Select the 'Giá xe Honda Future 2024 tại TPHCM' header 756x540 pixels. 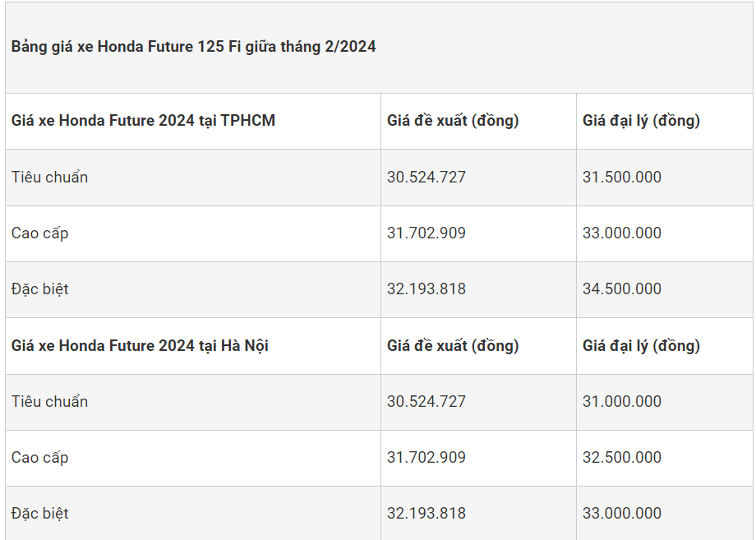143,121
